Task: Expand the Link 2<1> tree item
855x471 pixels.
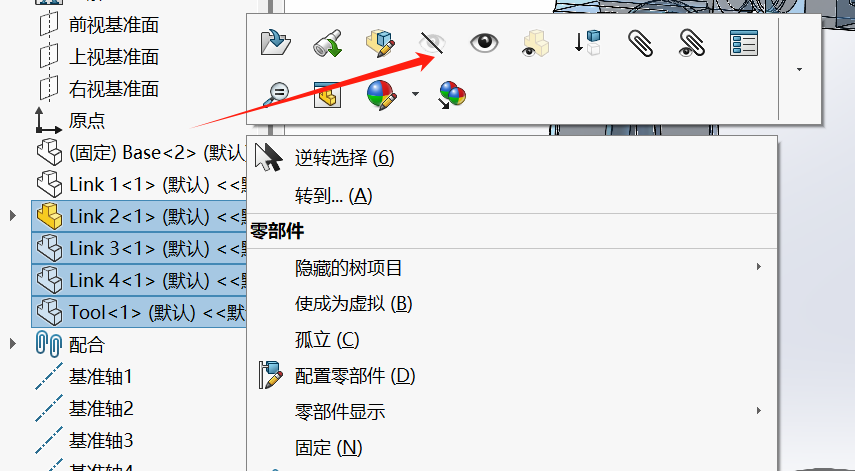Action: point(13,216)
